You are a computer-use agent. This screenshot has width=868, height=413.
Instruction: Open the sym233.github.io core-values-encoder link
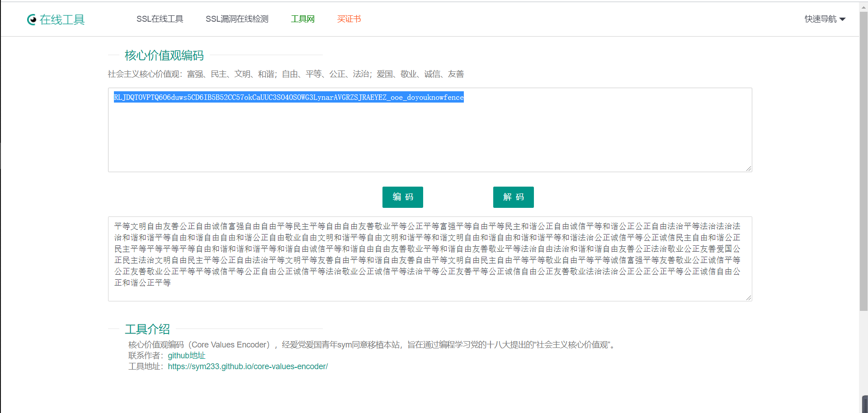248,366
